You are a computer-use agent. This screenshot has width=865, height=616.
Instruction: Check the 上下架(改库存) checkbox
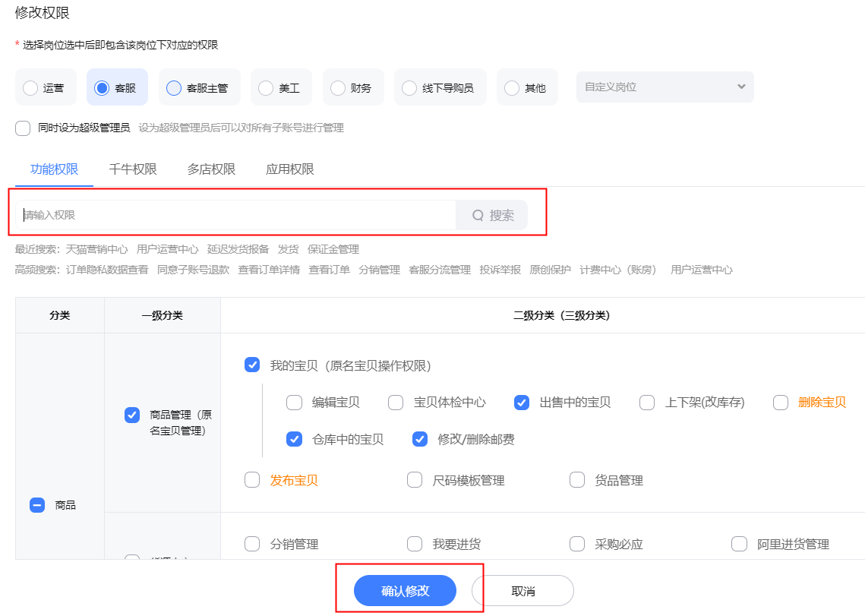tap(647, 403)
